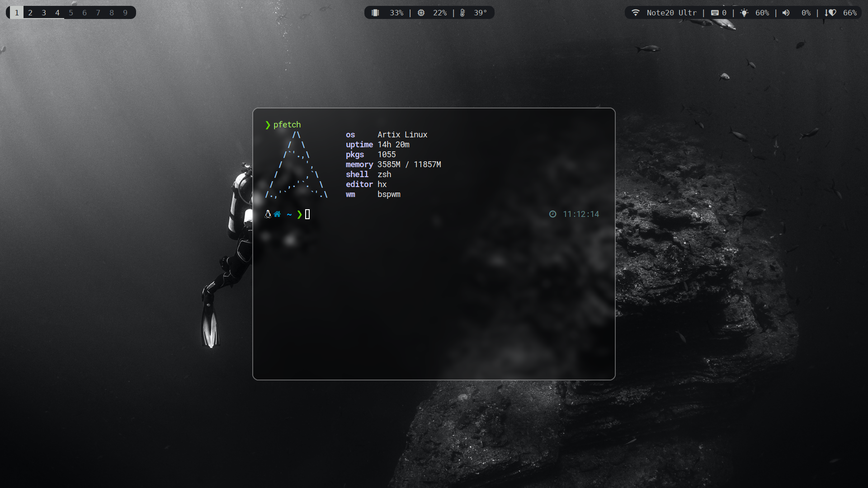The image size is (868, 488).
Task: Click the home icon in prompt
Action: pos(277,214)
